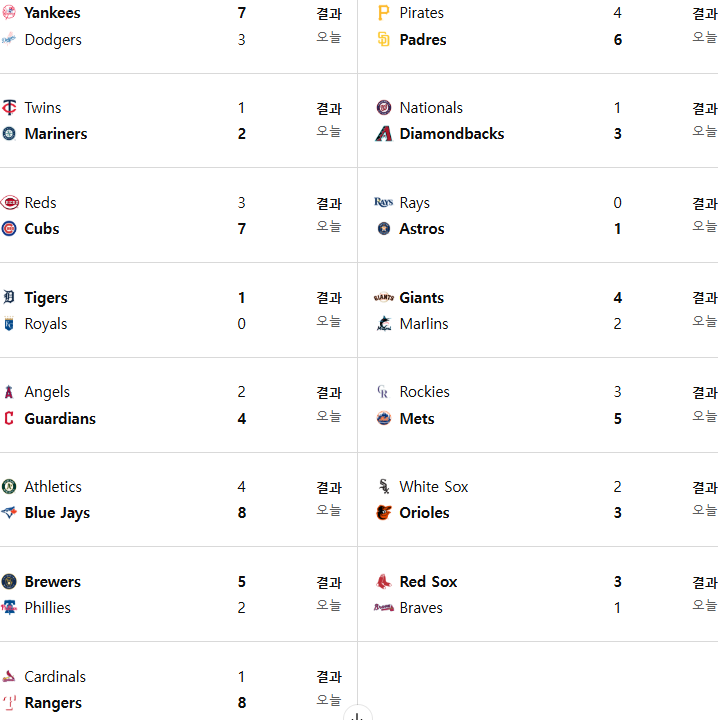The width and height of the screenshot is (722, 720).
Task: Click the Rockies score of 3
Action: (x=617, y=392)
